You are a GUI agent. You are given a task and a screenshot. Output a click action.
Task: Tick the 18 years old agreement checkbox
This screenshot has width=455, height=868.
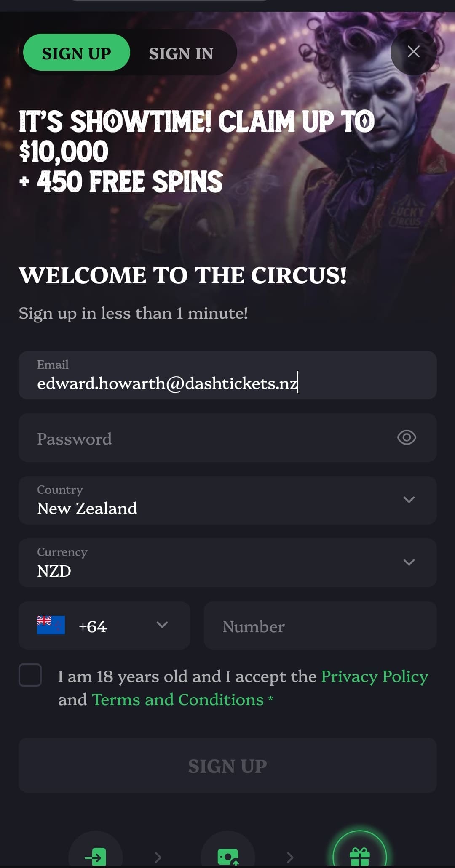[30, 675]
